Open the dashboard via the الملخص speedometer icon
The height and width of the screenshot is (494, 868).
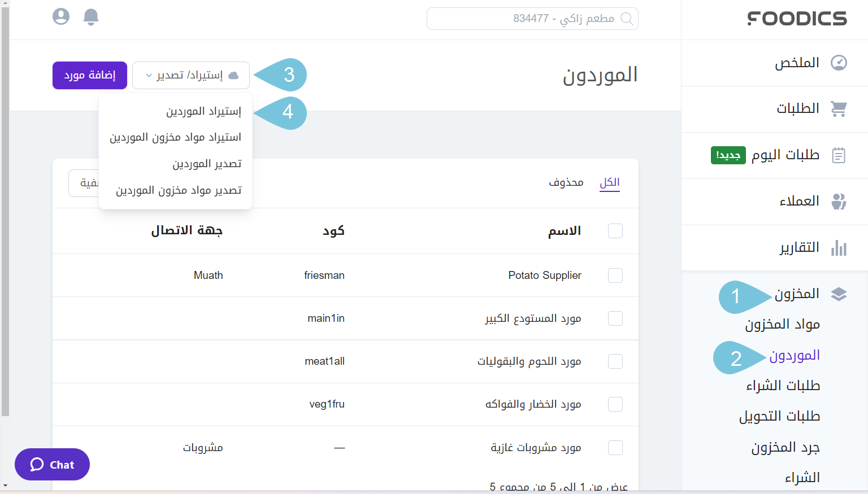click(839, 62)
